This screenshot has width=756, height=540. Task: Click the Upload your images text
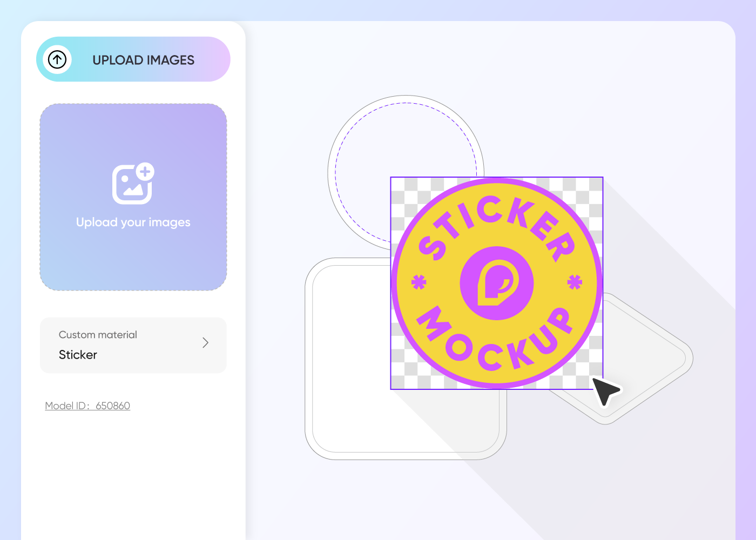tap(133, 222)
